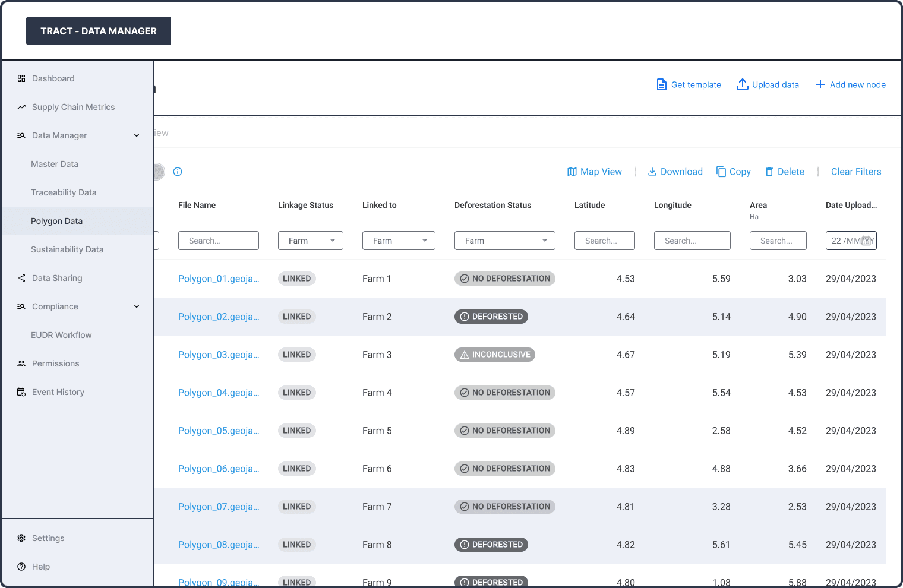Click the Add new node plus icon
This screenshot has width=903, height=588.
coord(820,84)
